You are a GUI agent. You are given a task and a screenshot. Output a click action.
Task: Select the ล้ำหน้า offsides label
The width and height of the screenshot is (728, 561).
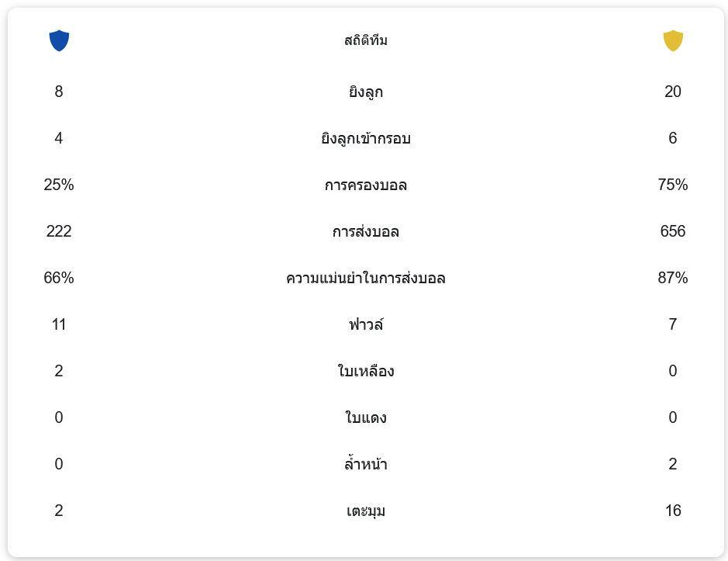tap(366, 465)
